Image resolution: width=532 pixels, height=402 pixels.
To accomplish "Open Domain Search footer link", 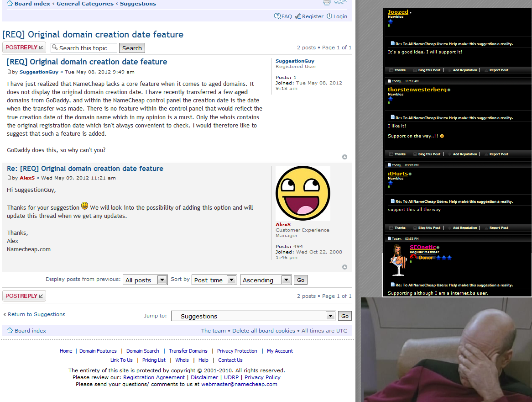I will click(142, 351).
